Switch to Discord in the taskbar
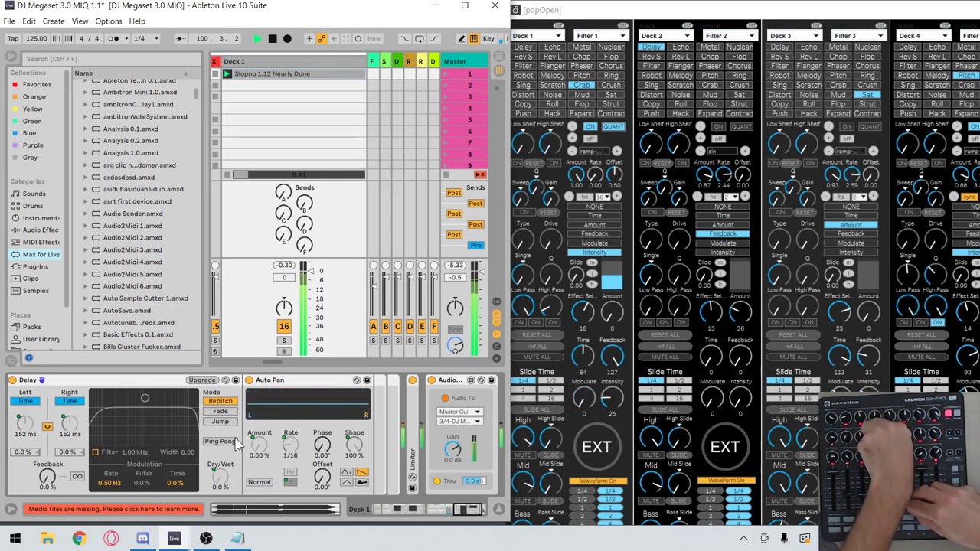 (142, 539)
